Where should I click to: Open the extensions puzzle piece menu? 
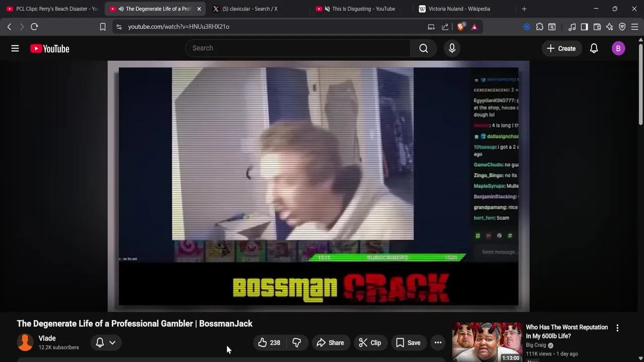click(x=539, y=27)
